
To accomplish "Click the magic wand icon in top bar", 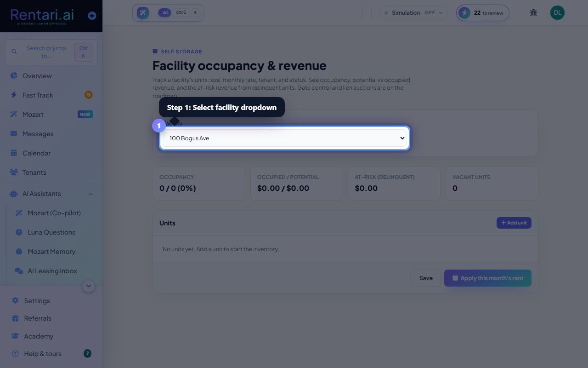I will pyautogui.click(x=143, y=13).
